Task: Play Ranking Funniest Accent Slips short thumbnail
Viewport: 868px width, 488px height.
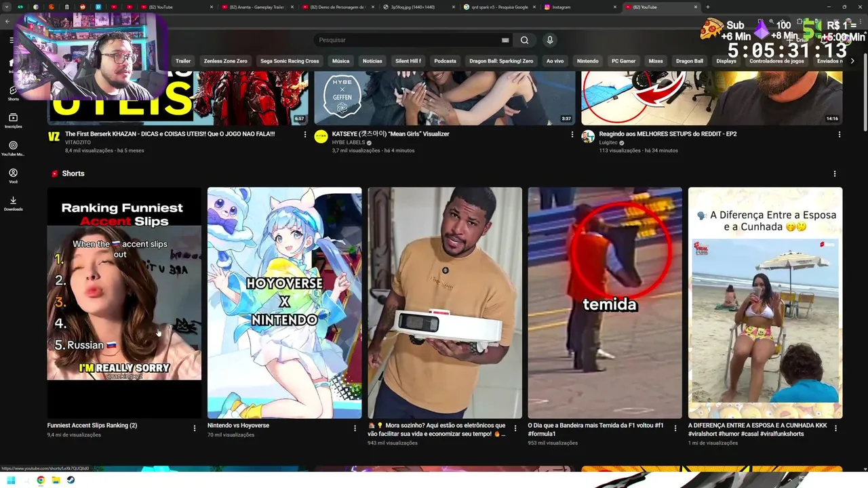Action: click(124, 302)
